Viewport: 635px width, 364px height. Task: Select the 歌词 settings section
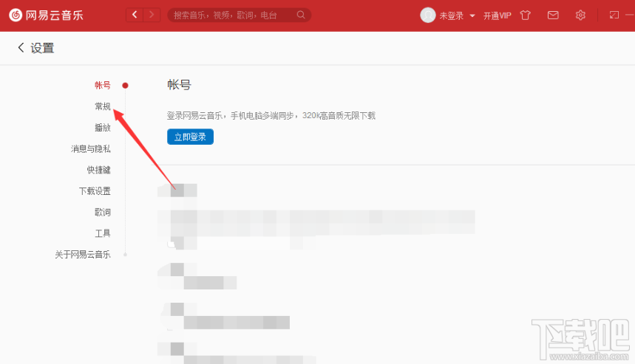[103, 212]
